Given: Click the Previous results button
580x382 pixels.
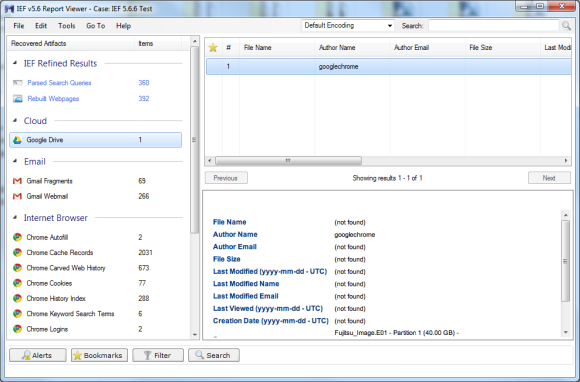Looking at the screenshot, I should click(226, 178).
